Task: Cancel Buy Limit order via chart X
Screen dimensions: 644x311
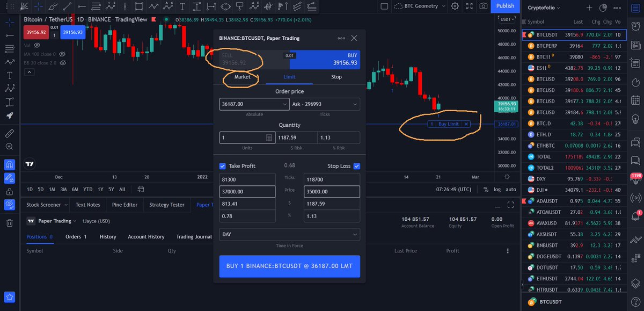Action: (466, 124)
